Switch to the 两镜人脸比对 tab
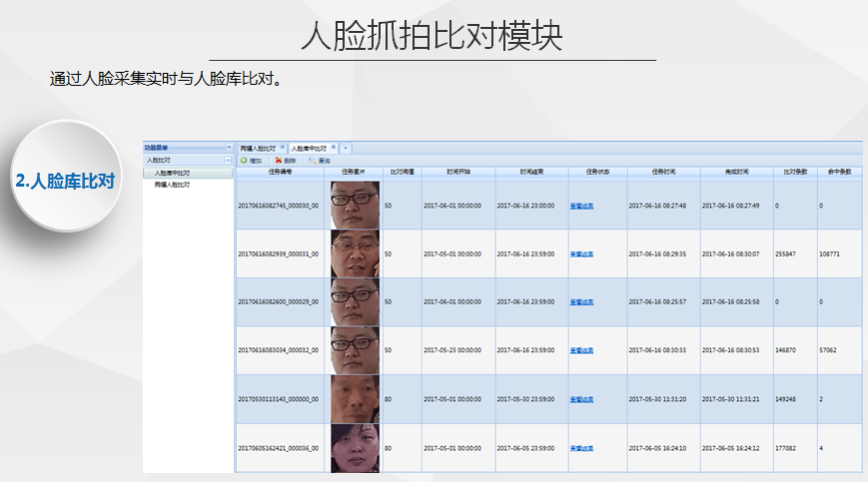The width and height of the screenshot is (868, 482). [258, 148]
